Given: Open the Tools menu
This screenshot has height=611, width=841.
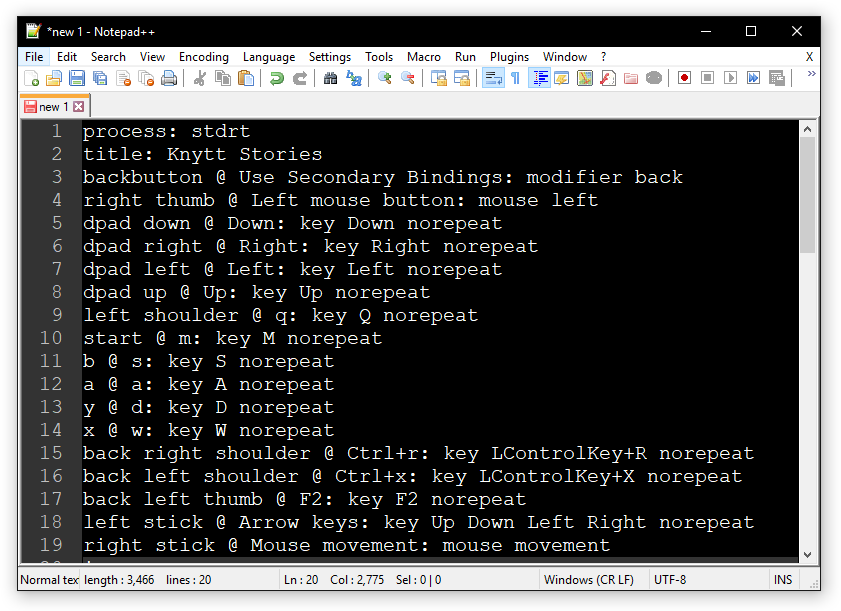Looking at the screenshot, I should pos(379,57).
